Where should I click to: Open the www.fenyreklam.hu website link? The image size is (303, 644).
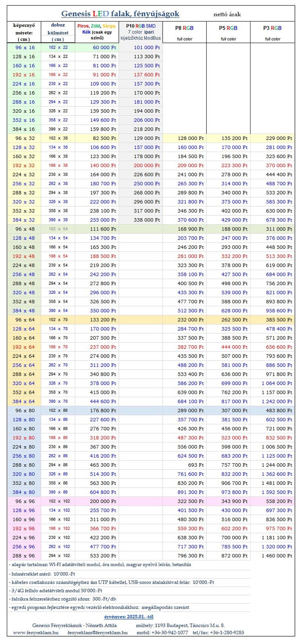pos(36,633)
